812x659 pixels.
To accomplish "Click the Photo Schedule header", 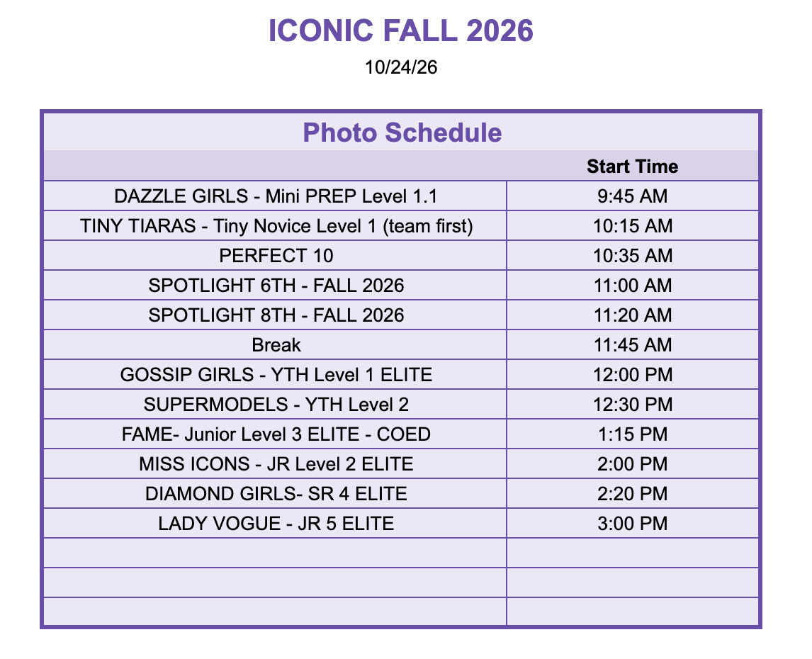I will (x=402, y=133).
